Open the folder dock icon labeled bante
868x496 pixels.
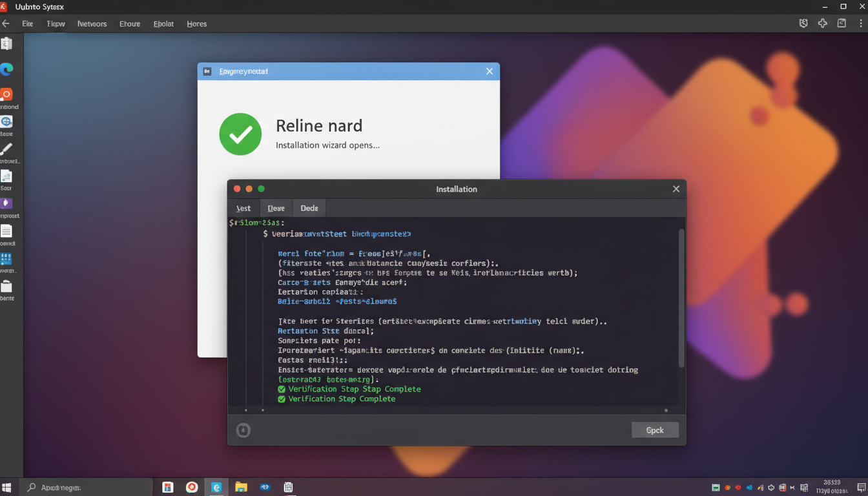point(6,286)
